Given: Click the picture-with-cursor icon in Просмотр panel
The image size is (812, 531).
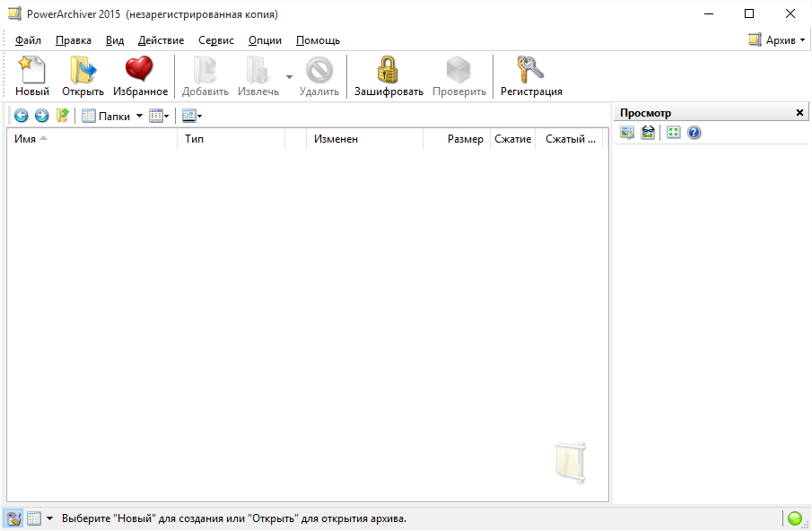Looking at the screenshot, I should point(627,133).
